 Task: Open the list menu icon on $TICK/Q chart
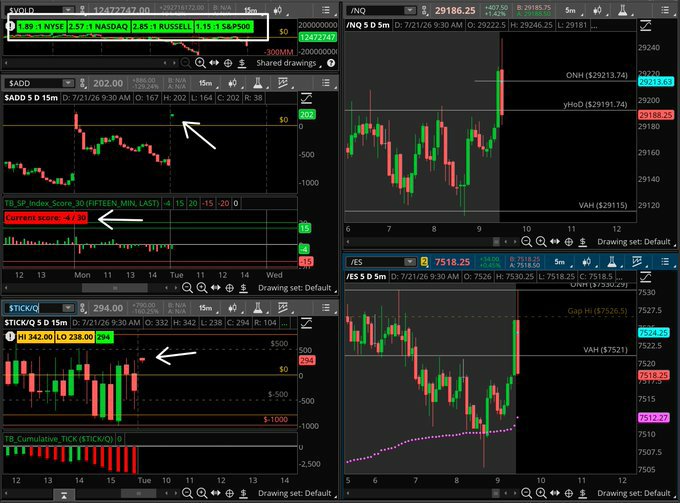(326, 308)
